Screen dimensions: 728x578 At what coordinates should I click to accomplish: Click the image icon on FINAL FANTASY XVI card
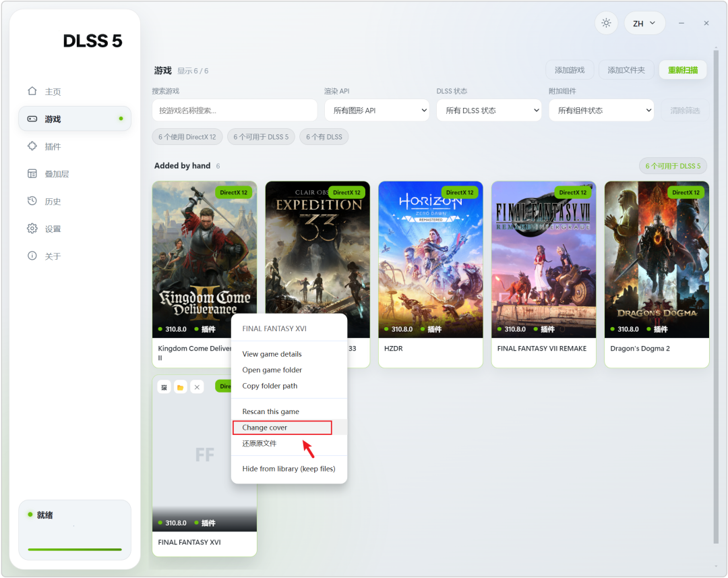164,387
